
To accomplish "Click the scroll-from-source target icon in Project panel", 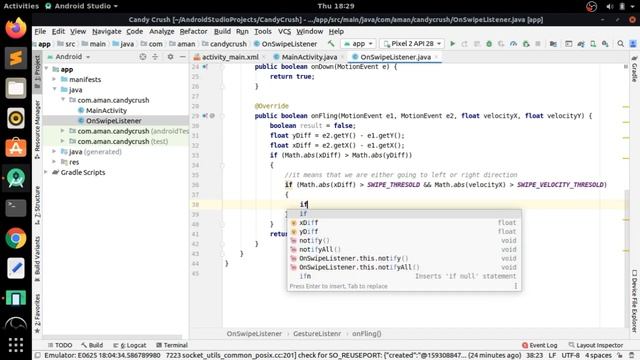I will pos(143,57).
